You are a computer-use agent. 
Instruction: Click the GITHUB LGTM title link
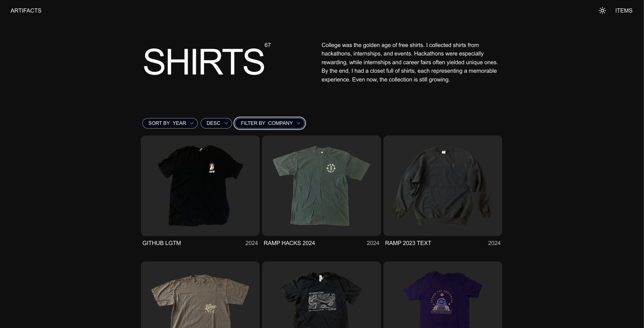162,243
